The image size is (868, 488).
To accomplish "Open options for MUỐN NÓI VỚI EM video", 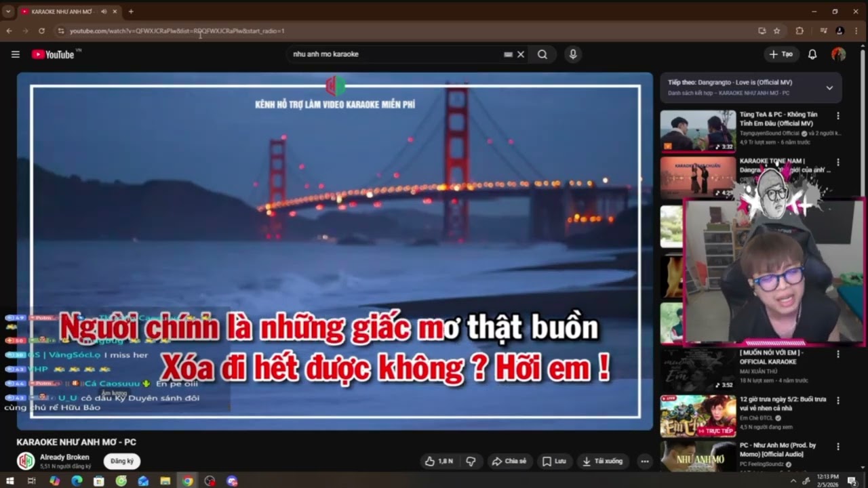I will tap(838, 354).
